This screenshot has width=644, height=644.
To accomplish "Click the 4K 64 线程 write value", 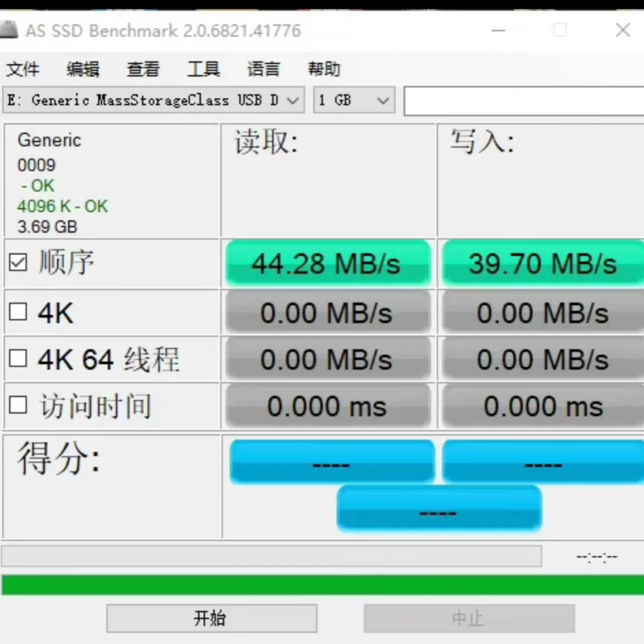I will [543, 360].
